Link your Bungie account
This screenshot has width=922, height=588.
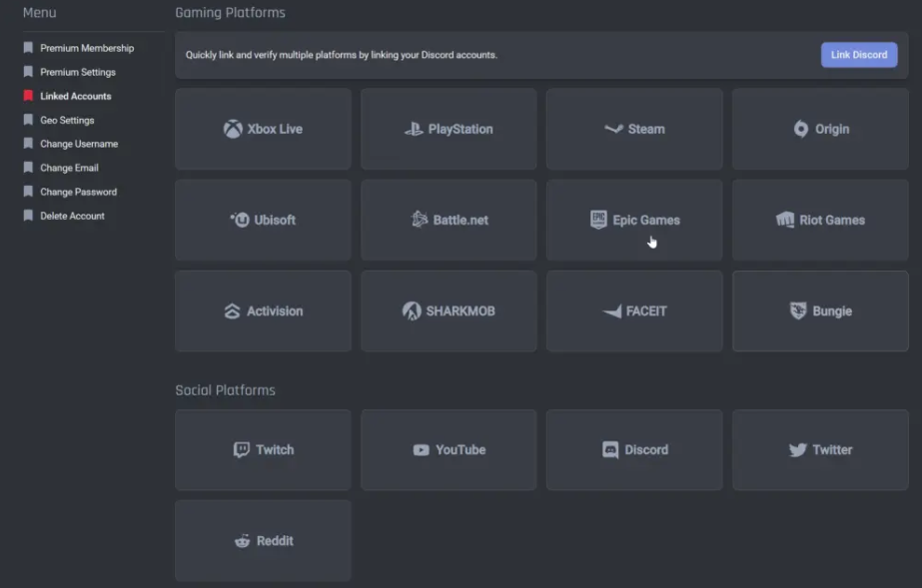tap(820, 310)
